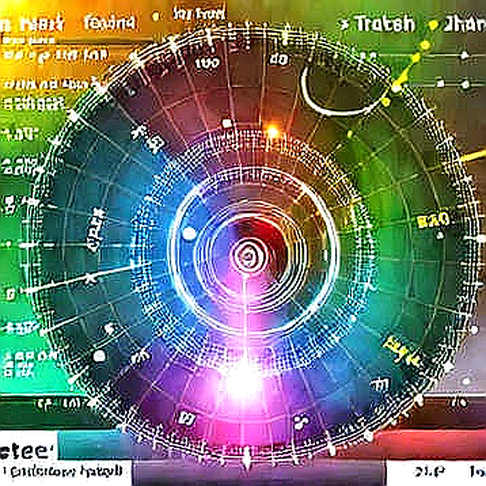Click the star marker on left radial line
Image resolution: width=486 pixels, height=486 pixels.
tap(89, 278)
